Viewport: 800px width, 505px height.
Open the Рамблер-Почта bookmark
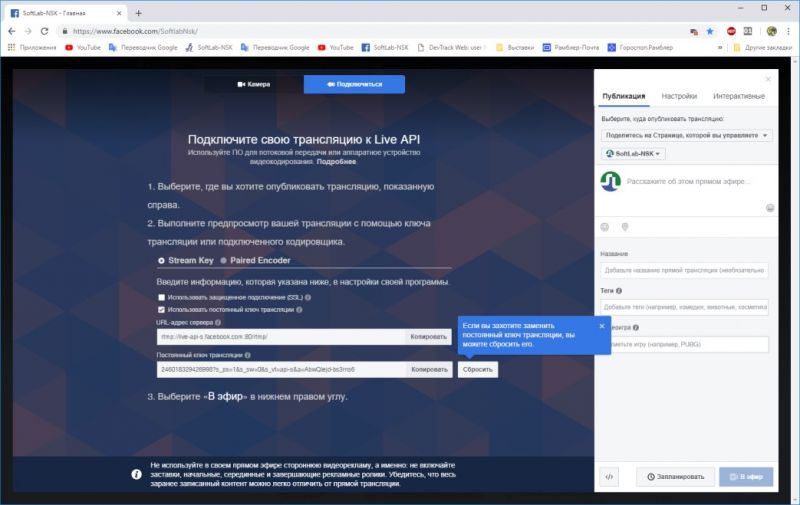tap(570, 47)
